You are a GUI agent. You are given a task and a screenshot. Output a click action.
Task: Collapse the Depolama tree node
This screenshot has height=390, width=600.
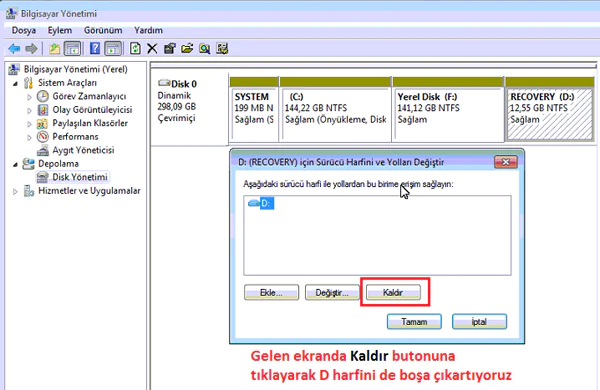pos(15,164)
